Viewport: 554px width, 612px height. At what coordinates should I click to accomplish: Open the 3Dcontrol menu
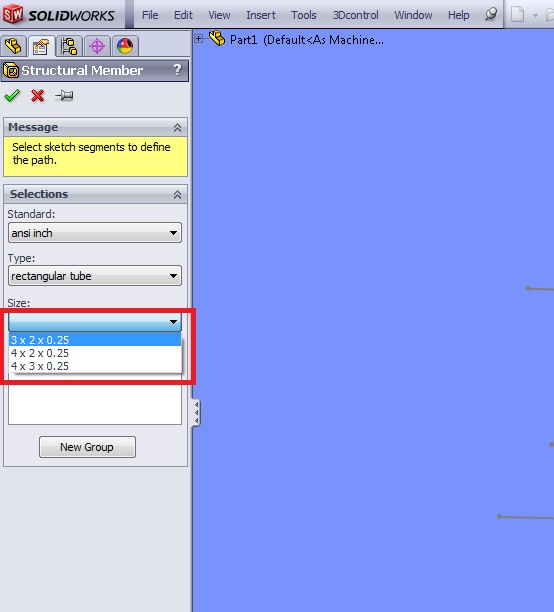[355, 15]
